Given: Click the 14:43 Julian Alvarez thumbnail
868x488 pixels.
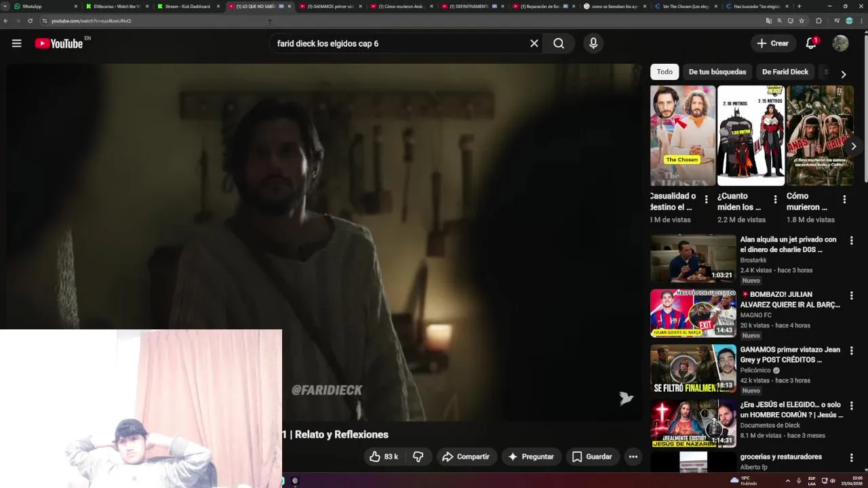Looking at the screenshot, I should pos(693,313).
